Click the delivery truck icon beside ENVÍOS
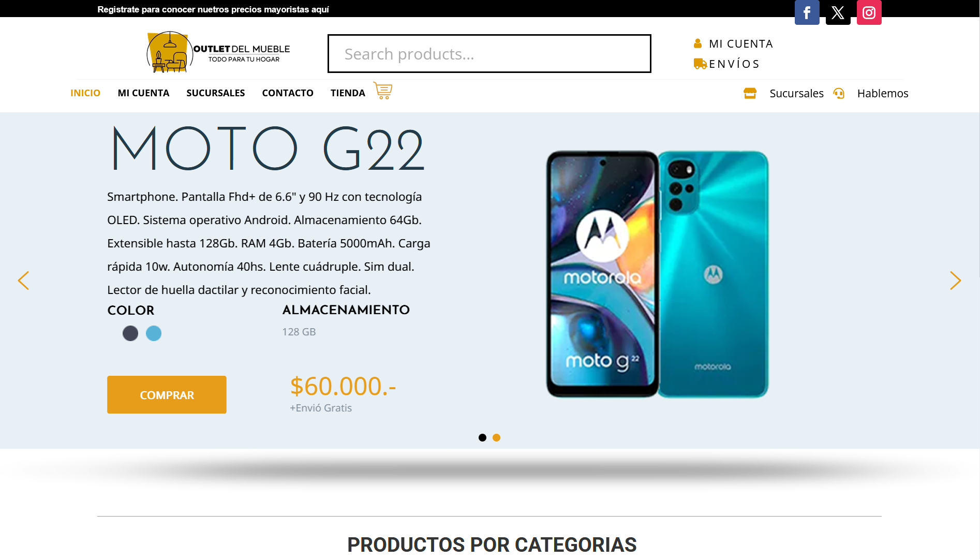This screenshot has width=980, height=559. click(700, 64)
